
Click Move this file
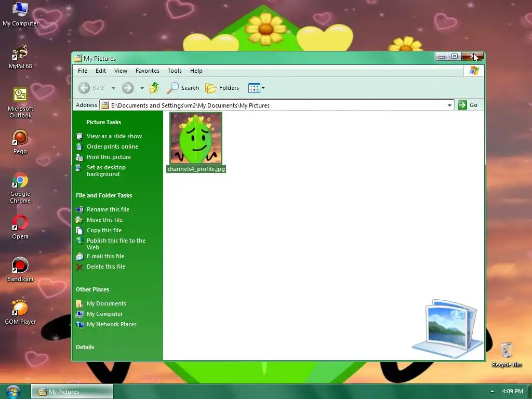(x=104, y=220)
